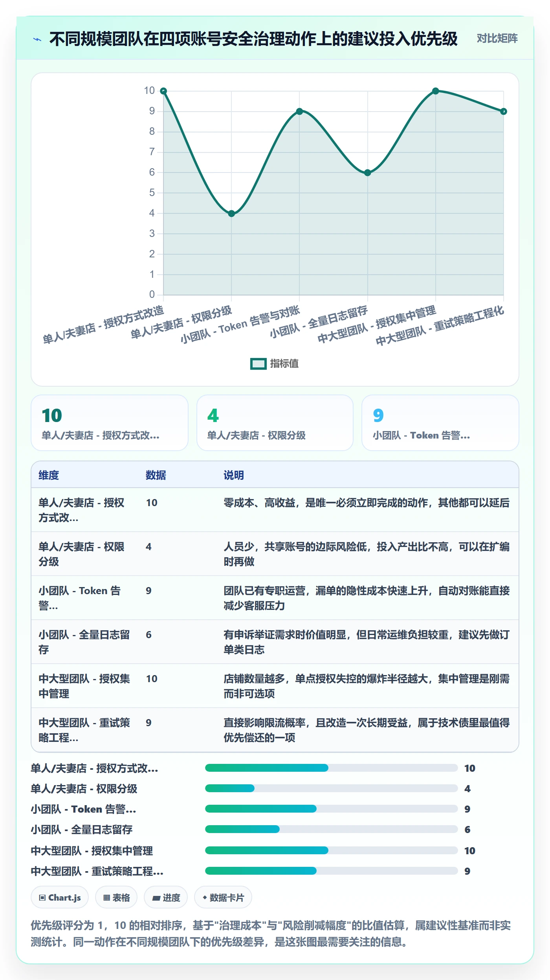The height and width of the screenshot is (980, 550).
Task: Click the 指标值 legend label
Action: point(284,364)
